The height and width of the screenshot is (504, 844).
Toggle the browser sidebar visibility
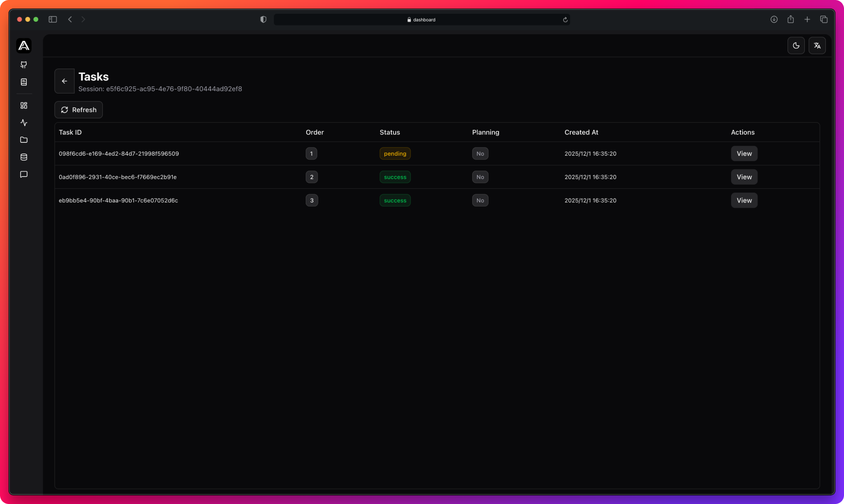coord(53,19)
